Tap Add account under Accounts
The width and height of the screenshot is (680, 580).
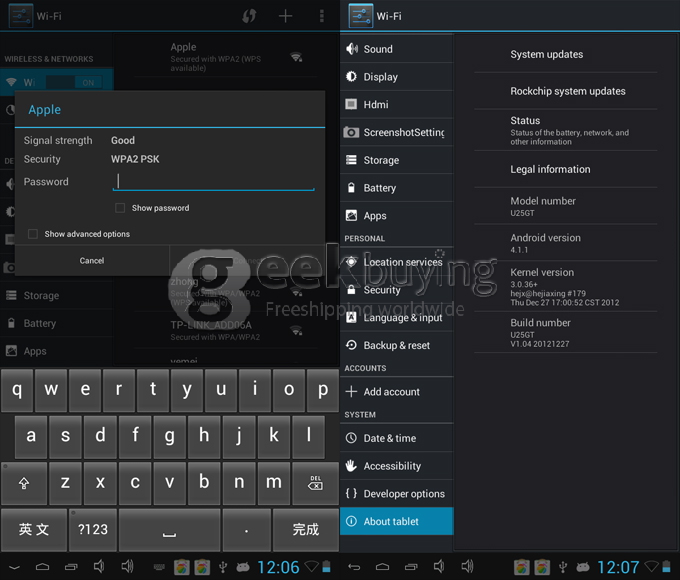396,392
